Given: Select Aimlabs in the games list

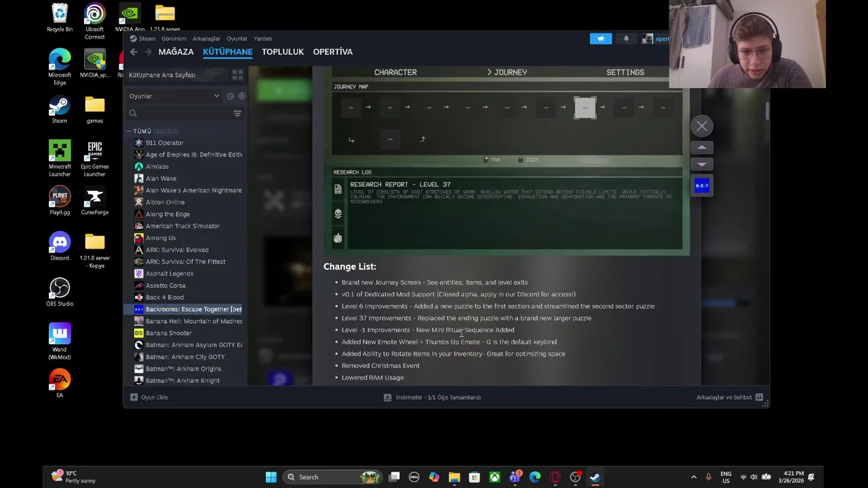Looking at the screenshot, I should (157, 167).
